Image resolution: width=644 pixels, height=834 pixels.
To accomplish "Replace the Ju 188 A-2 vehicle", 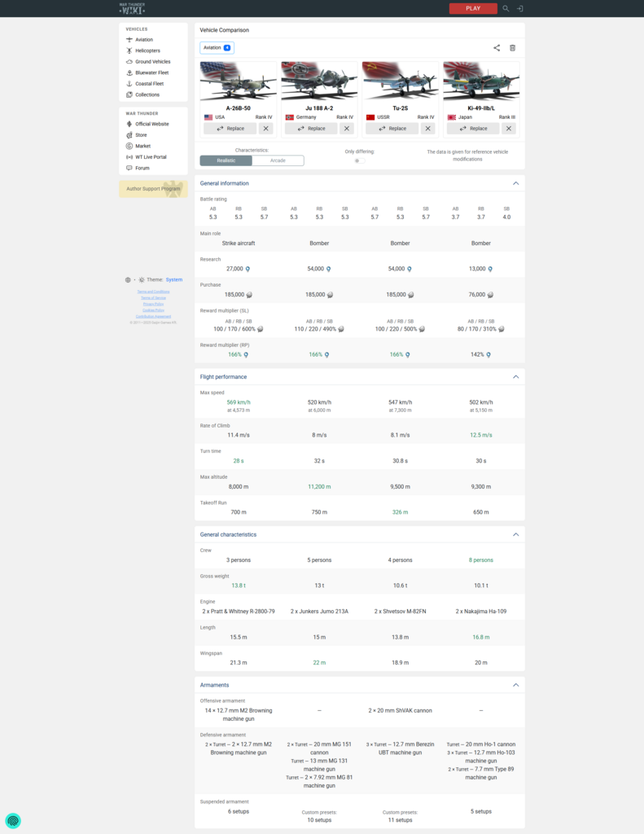I will click(311, 128).
